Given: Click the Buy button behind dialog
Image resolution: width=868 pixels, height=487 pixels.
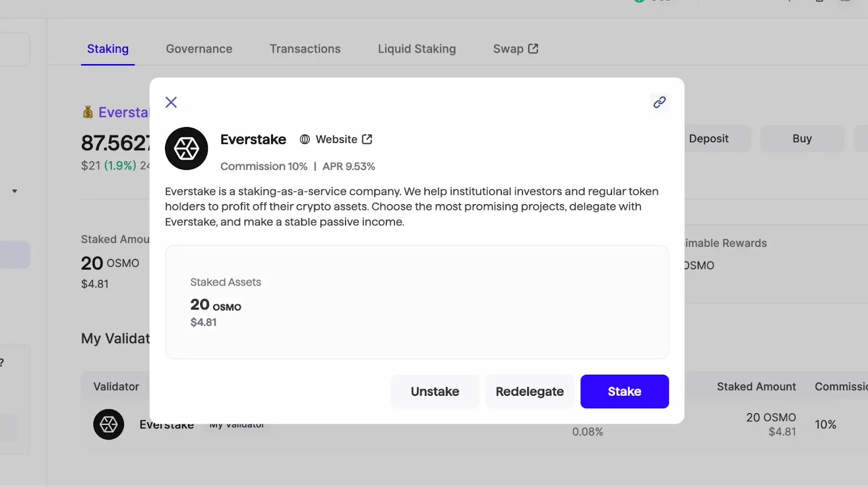Looking at the screenshot, I should 802,138.
